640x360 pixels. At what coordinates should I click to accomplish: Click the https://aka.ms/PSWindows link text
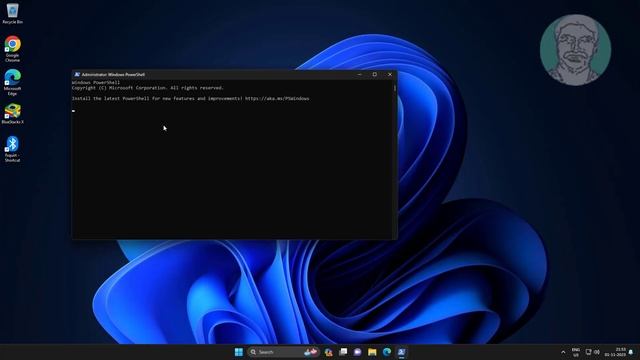coord(277,98)
